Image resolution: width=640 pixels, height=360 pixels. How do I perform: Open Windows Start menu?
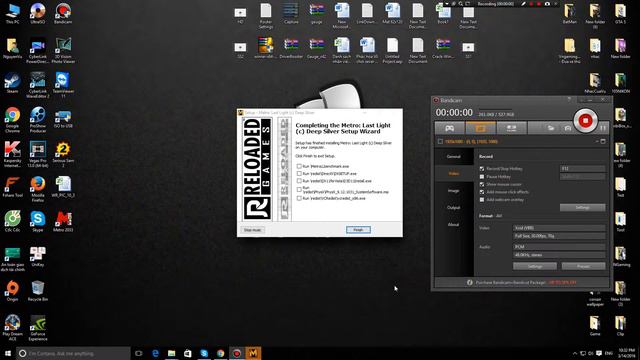[8, 353]
